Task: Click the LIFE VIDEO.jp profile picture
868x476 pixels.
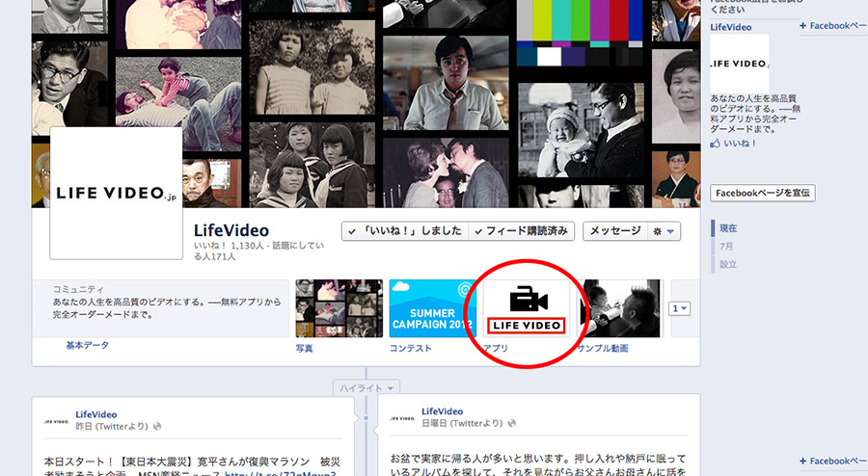Action: pyautogui.click(x=117, y=193)
